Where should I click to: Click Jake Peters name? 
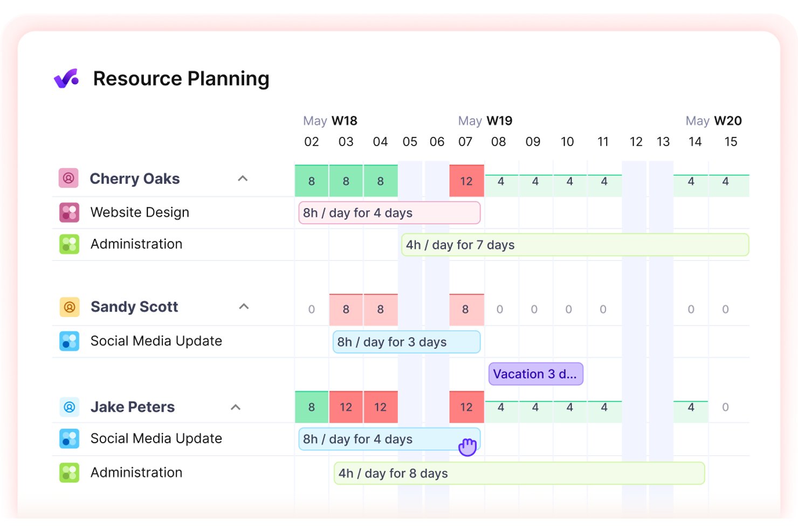133,407
